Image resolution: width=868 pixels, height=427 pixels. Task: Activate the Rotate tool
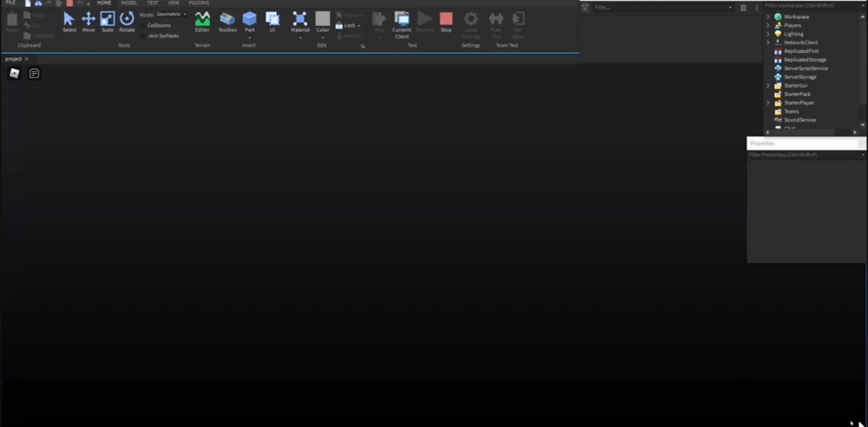[127, 23]
